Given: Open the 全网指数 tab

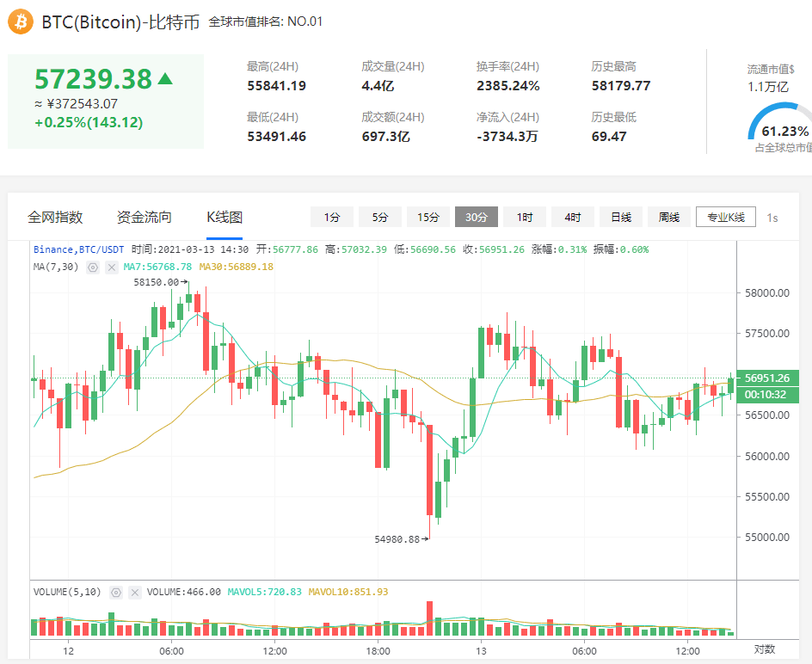Looking at the screenshot, I should (x=55, y=217).
